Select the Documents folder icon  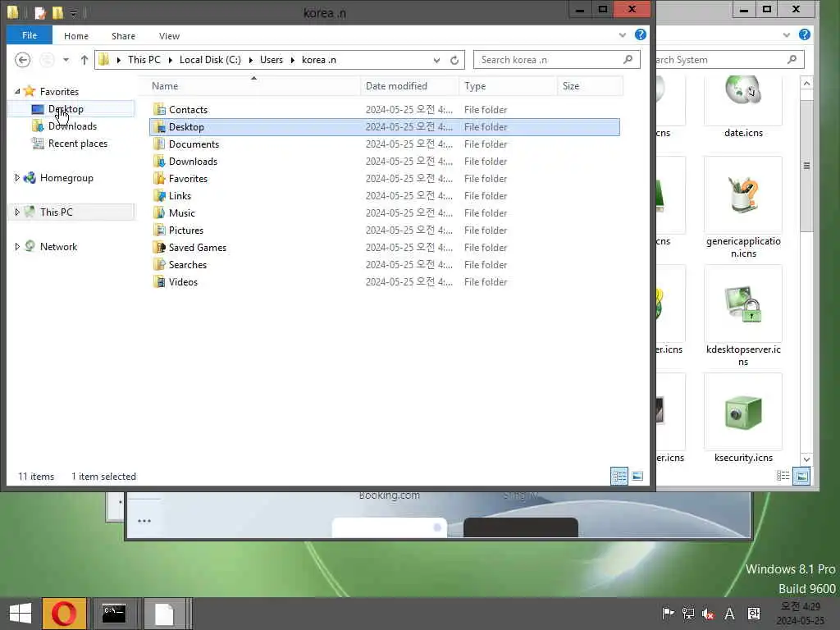point(159,144)
